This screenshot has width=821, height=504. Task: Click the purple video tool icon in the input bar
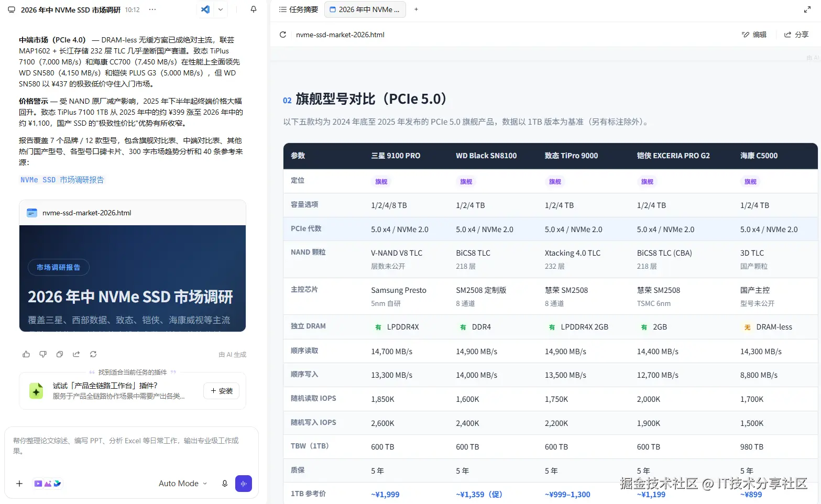click(38, 484)
